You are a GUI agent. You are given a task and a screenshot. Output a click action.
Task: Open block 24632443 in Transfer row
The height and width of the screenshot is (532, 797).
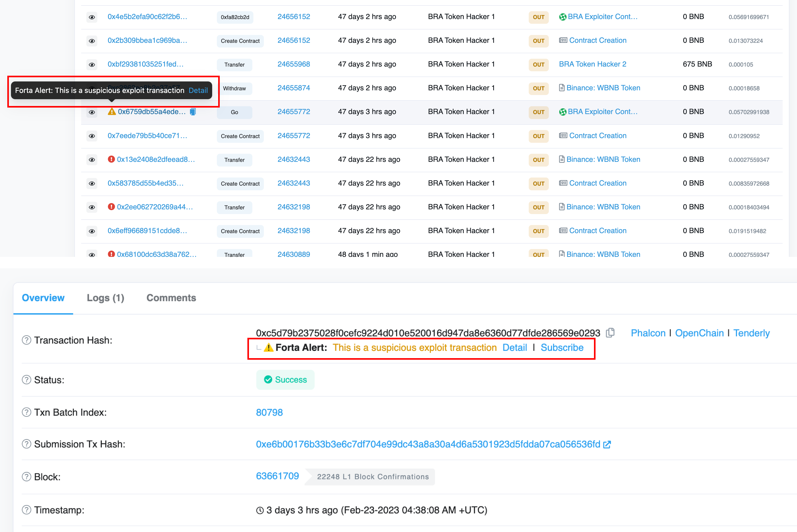tap(294, 159)
